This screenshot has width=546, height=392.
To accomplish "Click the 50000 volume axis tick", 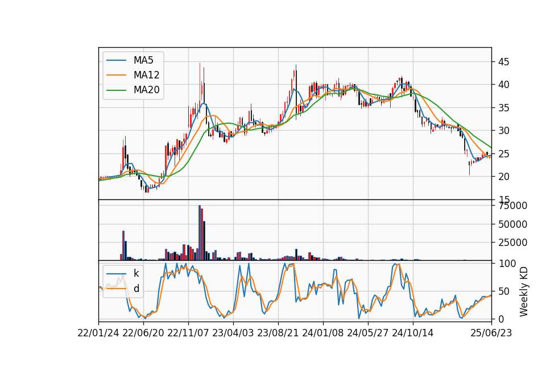I will 512,224.
